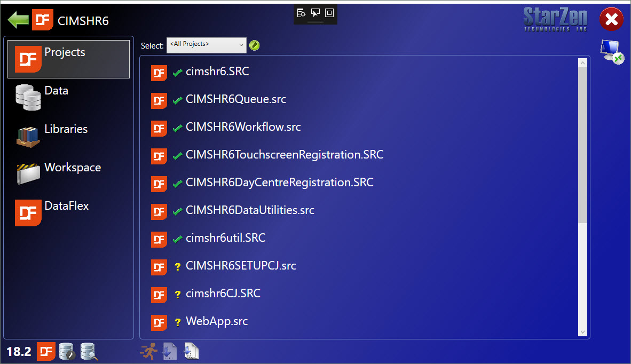Click the DF icon beside WebApp.src

point(159,322)
